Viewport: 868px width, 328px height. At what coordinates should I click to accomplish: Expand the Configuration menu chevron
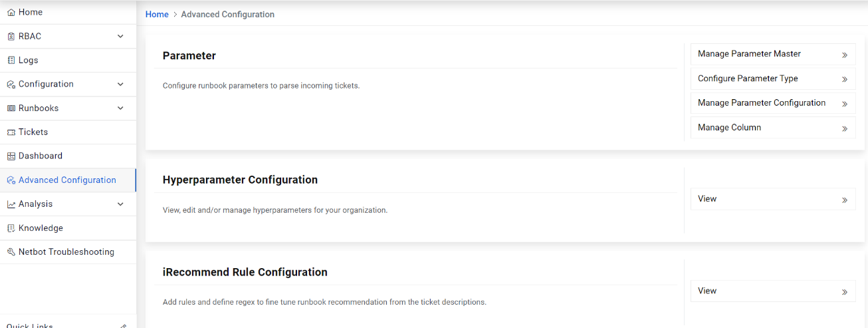coord(120,84)
